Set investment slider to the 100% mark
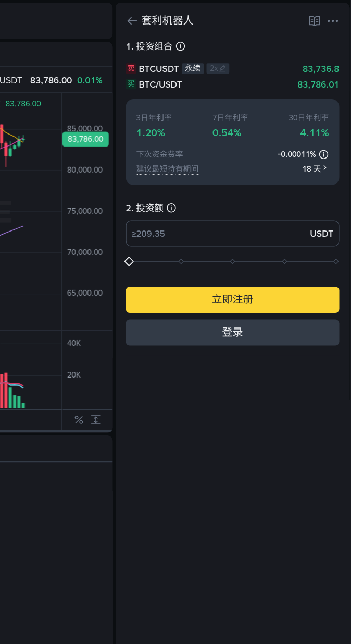This screenshot has height=644, width=351. pos(336,261)
